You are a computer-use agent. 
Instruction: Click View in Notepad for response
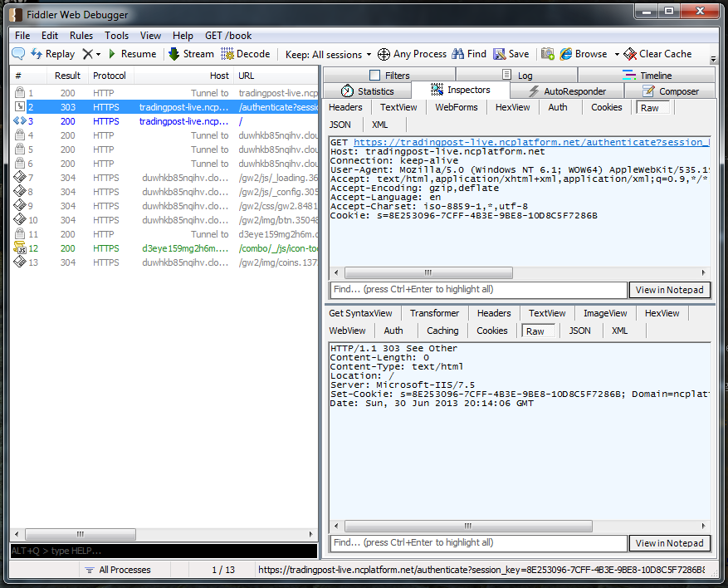tap(670, 543)
